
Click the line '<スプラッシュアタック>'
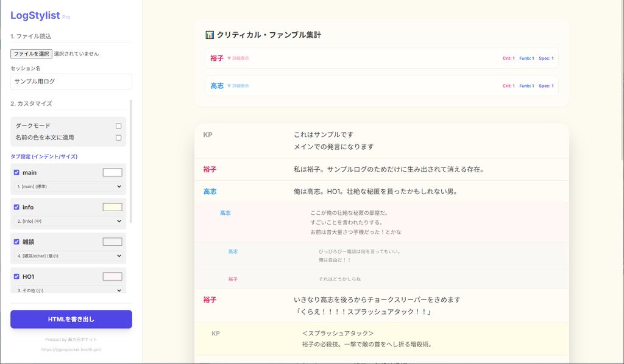tap(338, 334)
